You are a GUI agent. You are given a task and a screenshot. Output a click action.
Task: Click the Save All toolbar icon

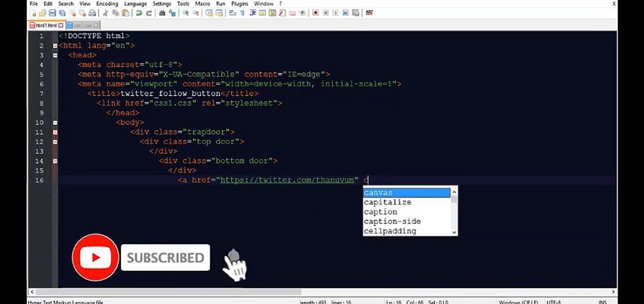[62, 13]
